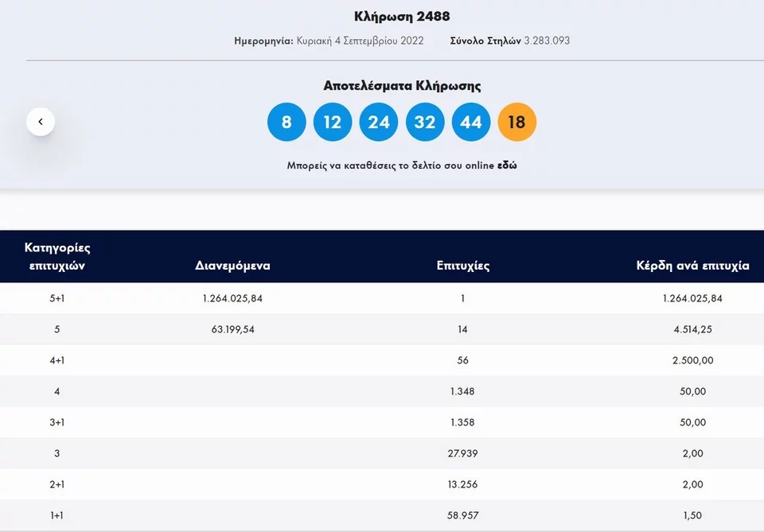
Task: Select the blue number 24 ball
Action: coord(379,122)
